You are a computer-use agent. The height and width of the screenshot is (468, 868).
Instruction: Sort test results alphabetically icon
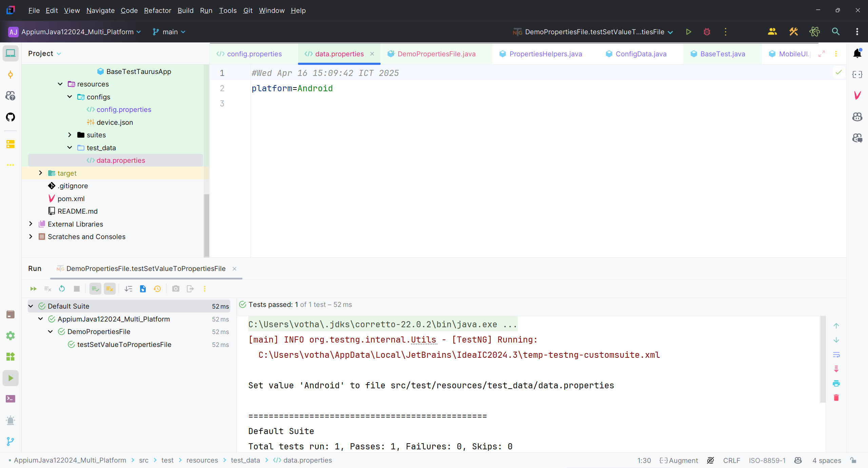pyautogui.click(x=128, y=289)
